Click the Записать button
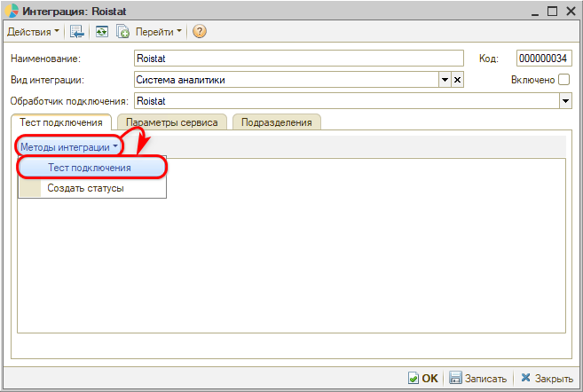This screenshot has width=583, height=392. coord(477,378)
